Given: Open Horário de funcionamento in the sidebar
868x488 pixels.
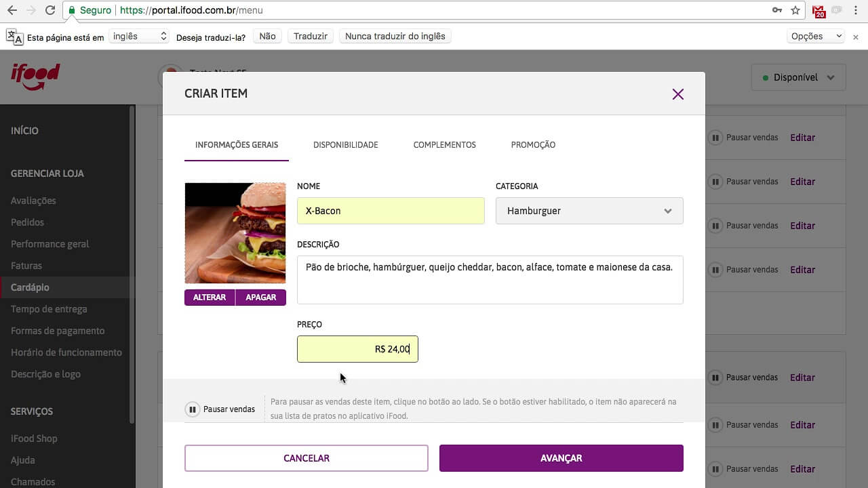Looking at the screenshot, I should (66, 352).
